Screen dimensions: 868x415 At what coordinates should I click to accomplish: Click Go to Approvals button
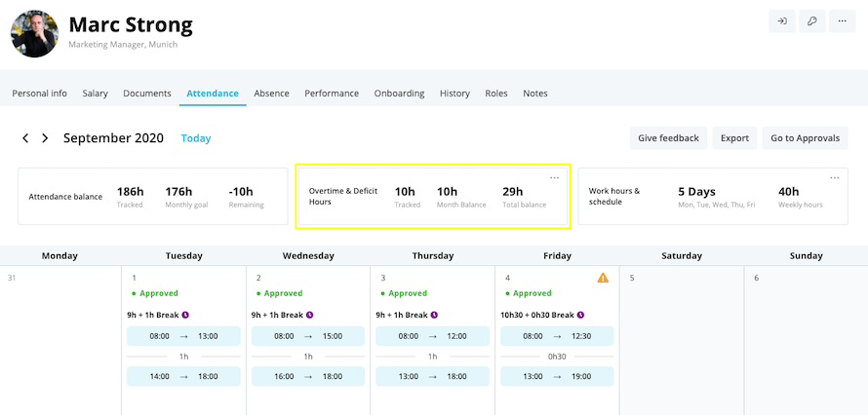click(805, 138)
